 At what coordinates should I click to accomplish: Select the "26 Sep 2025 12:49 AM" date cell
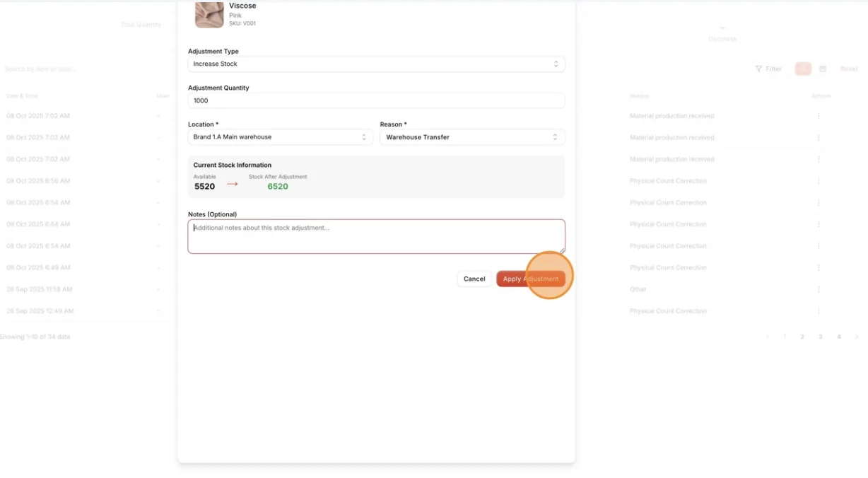tap(40, 311)
